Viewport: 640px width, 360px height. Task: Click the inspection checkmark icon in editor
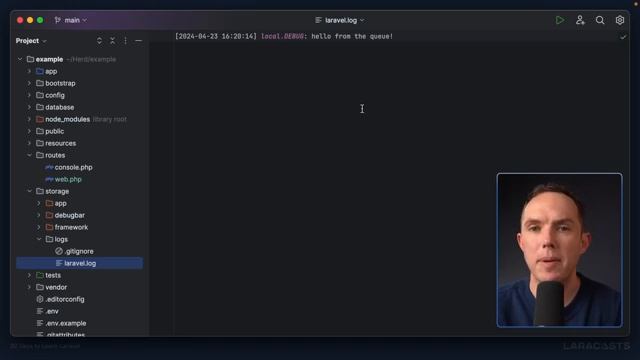pos(623,37)
